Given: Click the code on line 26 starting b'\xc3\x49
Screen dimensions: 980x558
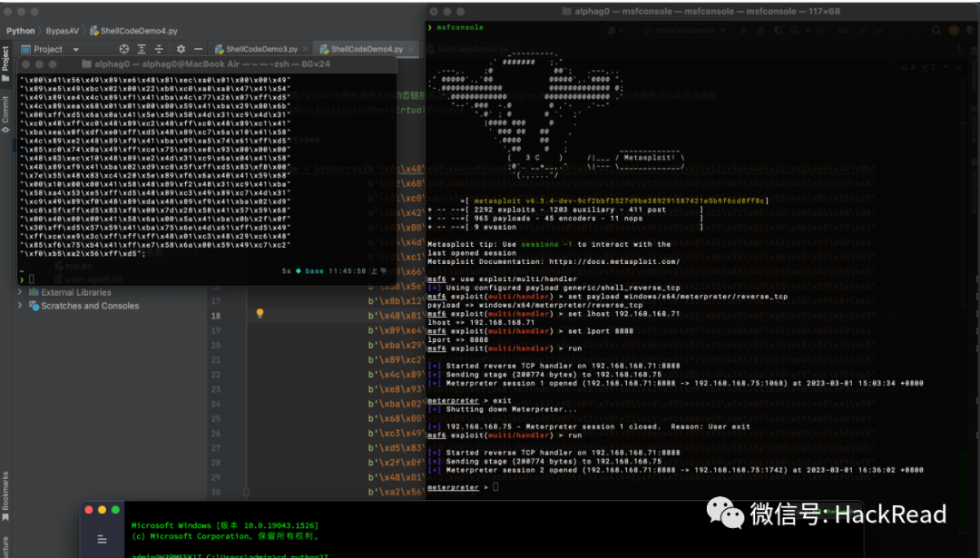Looking at the screenshot, I should (397, 433).
